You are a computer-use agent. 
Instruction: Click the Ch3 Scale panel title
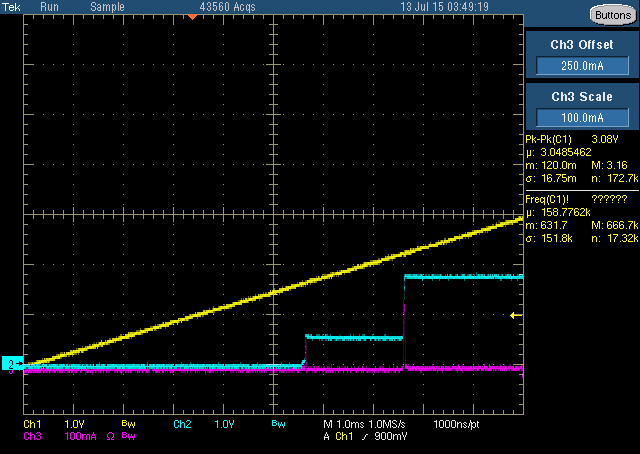tap(582, 97)
